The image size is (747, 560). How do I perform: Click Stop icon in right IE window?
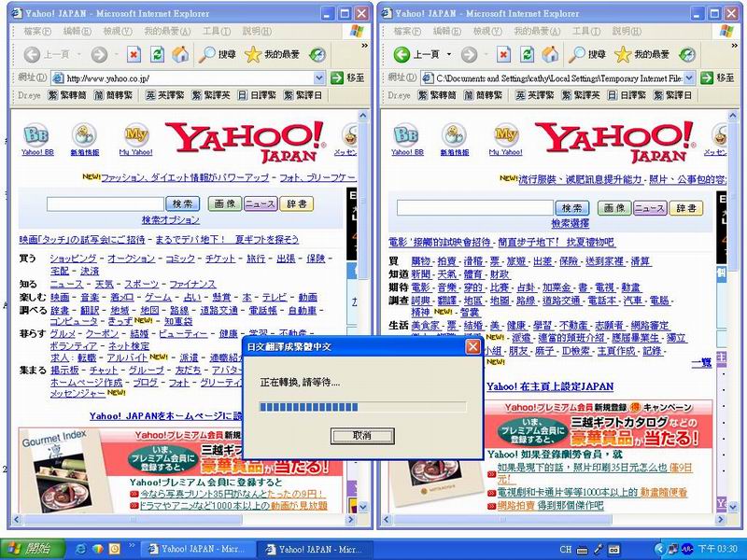pyautogui.click(x=503, y=55)
